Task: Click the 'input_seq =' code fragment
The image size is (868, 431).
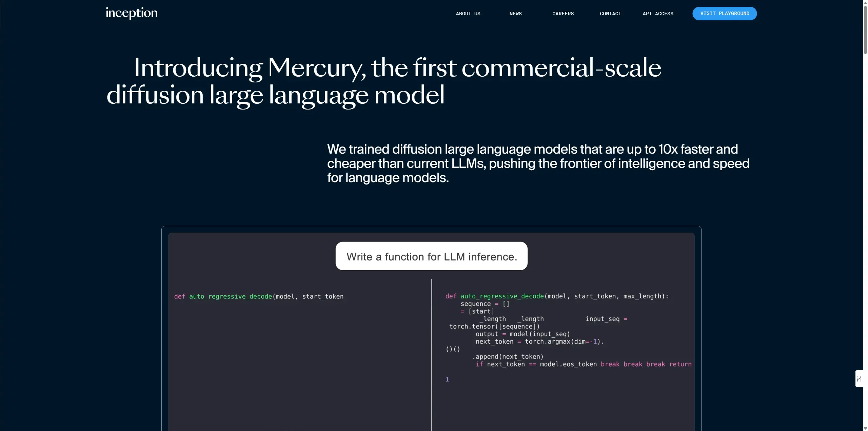Action: 606,319
